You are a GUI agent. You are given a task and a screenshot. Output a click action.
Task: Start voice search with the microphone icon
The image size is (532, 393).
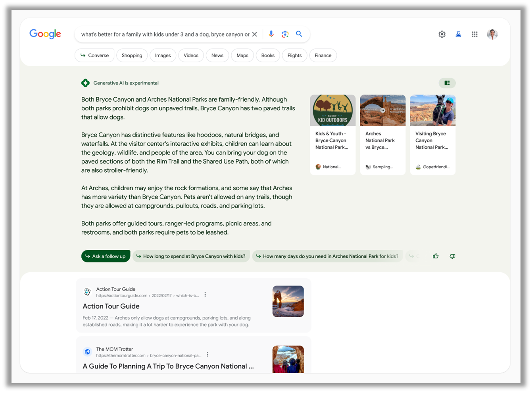coord(271,34)
